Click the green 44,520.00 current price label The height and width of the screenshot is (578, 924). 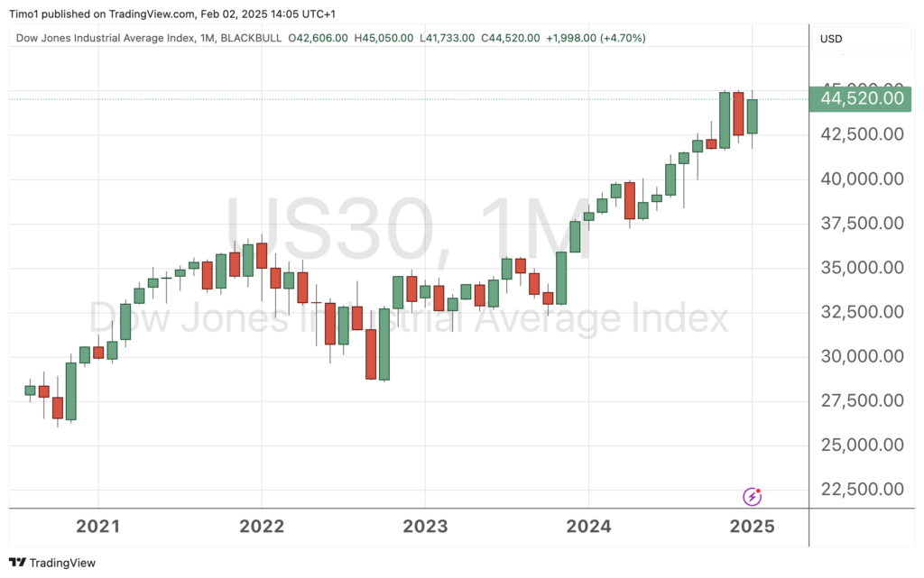860,98
